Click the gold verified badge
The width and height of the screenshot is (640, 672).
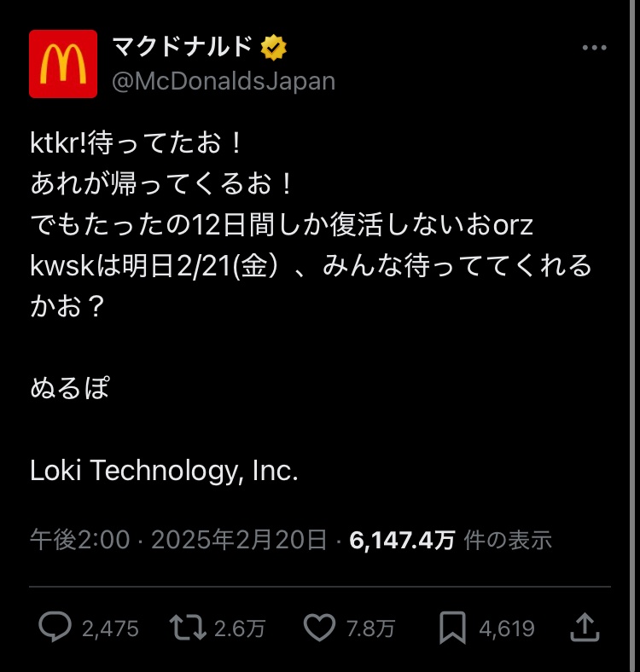point(274,47)
